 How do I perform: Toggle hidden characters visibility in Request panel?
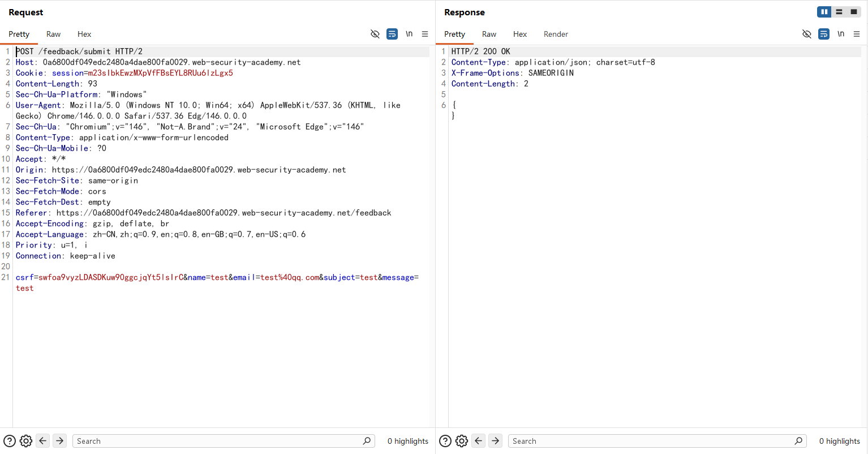(375, 34)
